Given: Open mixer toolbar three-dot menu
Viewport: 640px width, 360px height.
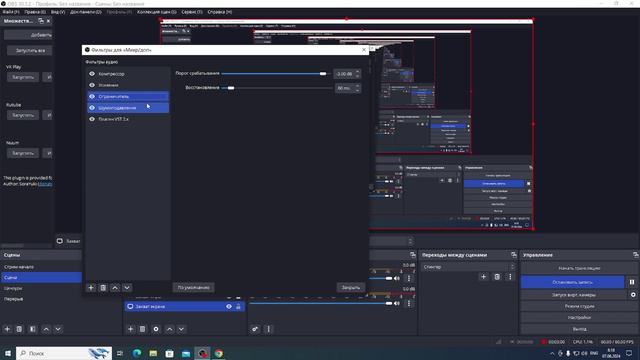Looking at the screenshot, I should tap(268, 329).
